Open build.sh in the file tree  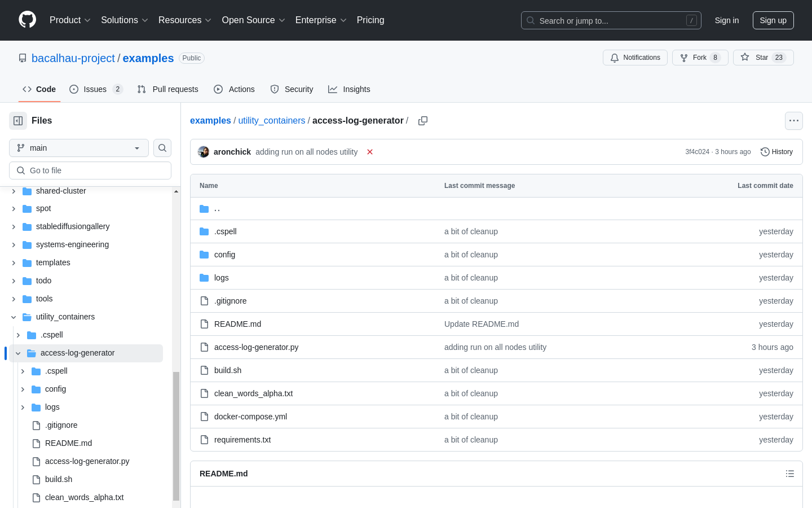point(59,479)
